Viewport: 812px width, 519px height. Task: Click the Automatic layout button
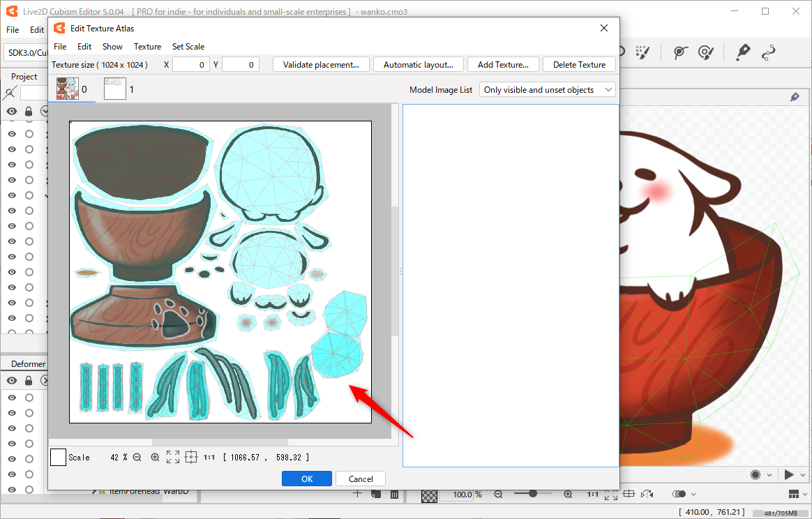[419, 65]
